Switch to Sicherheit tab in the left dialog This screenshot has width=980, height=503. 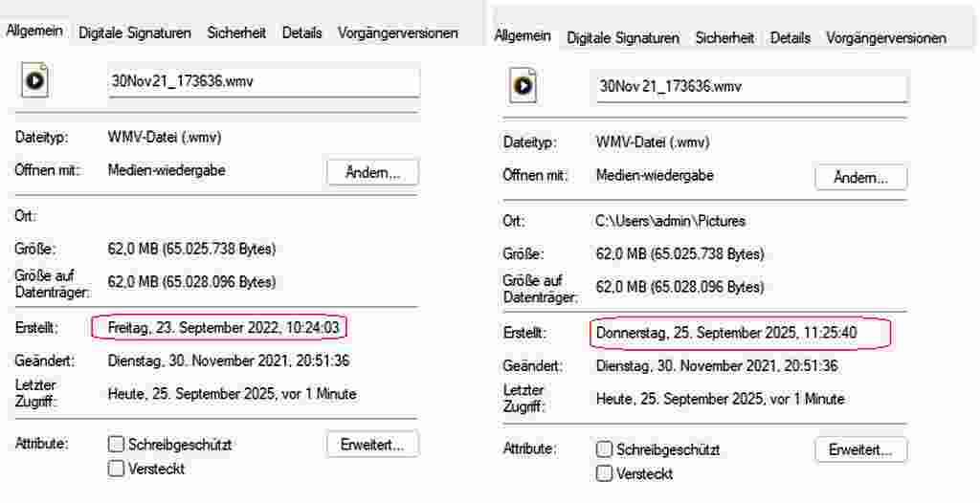tap(236, 33)
